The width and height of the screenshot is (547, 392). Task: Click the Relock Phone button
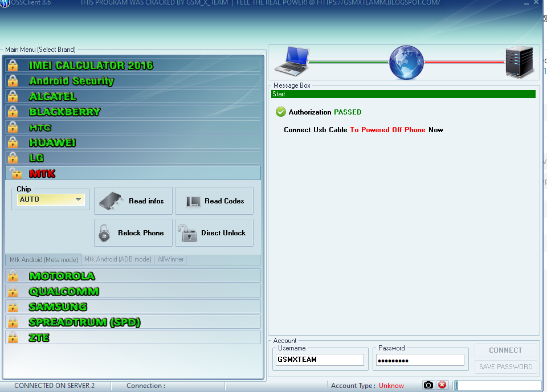133,232
